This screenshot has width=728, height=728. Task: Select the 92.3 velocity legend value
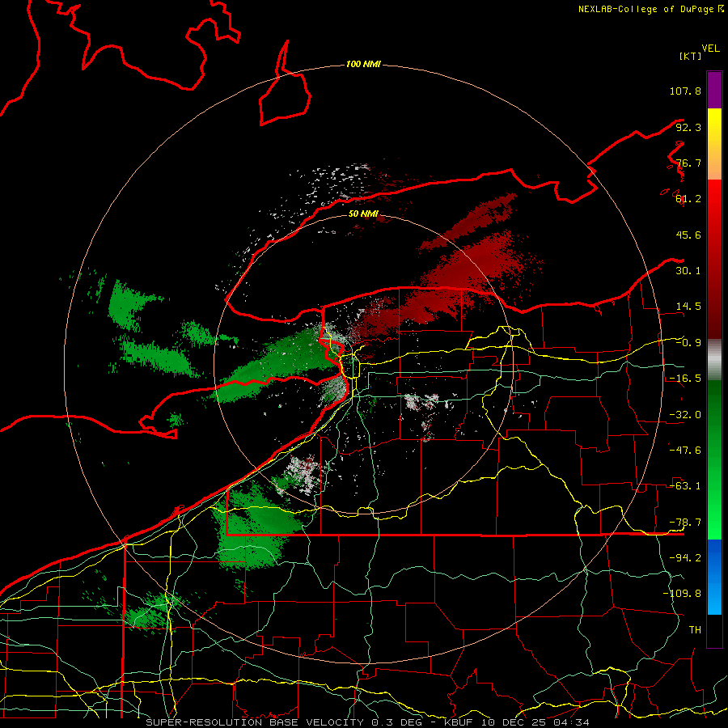tap(688, 127)
